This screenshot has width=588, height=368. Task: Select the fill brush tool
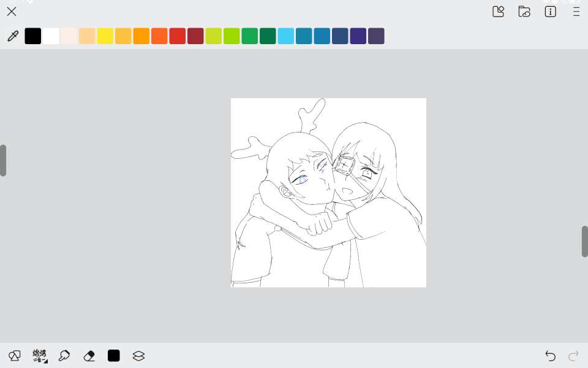[x=64, y=356]
